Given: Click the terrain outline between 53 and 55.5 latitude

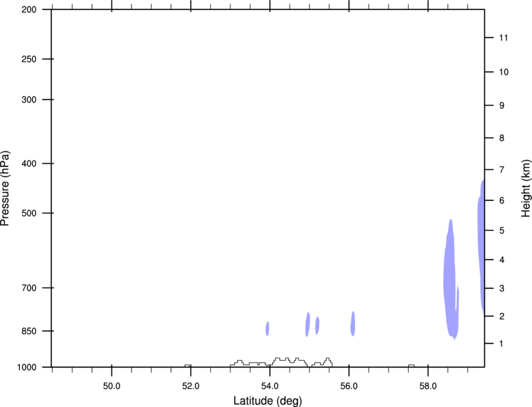Looking at the screenshot, I should coord(281,363).
